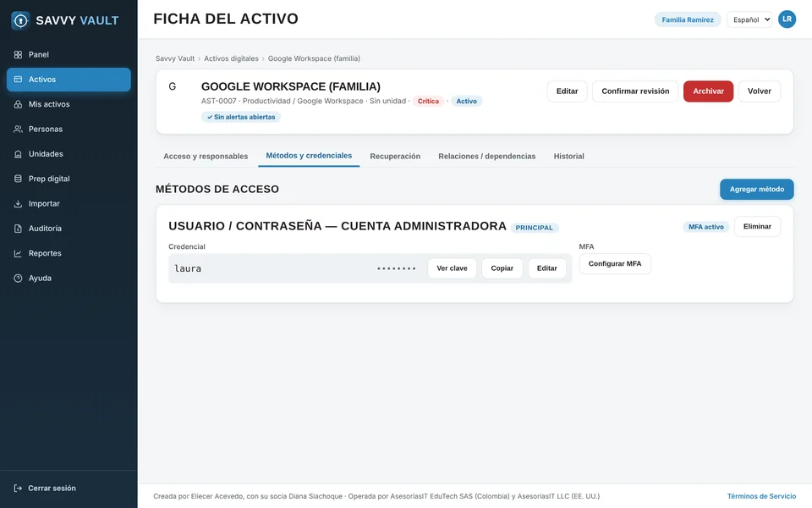Click the Prep digital database icon
812x508 pixels.
(18, 179)
